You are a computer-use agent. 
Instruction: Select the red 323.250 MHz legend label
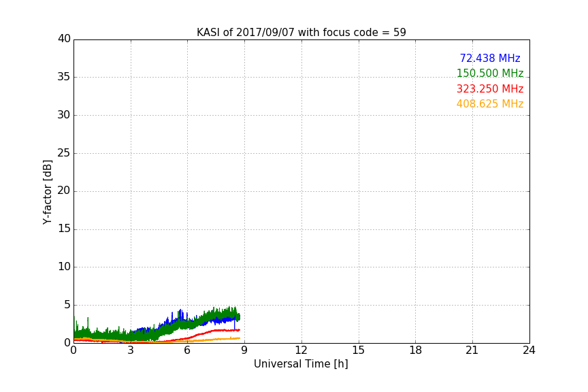(x=490, y=89)
